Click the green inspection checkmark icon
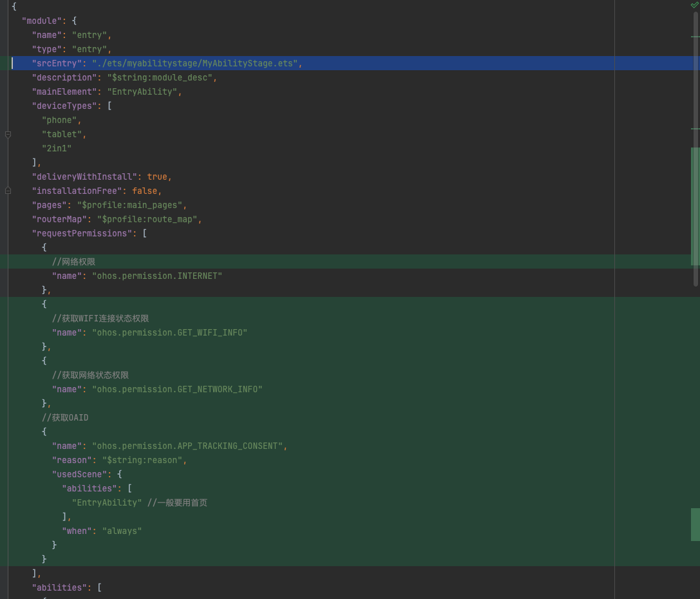Viewport: 700px width, 599px height. pyautogui.click(x=694, y=5)
